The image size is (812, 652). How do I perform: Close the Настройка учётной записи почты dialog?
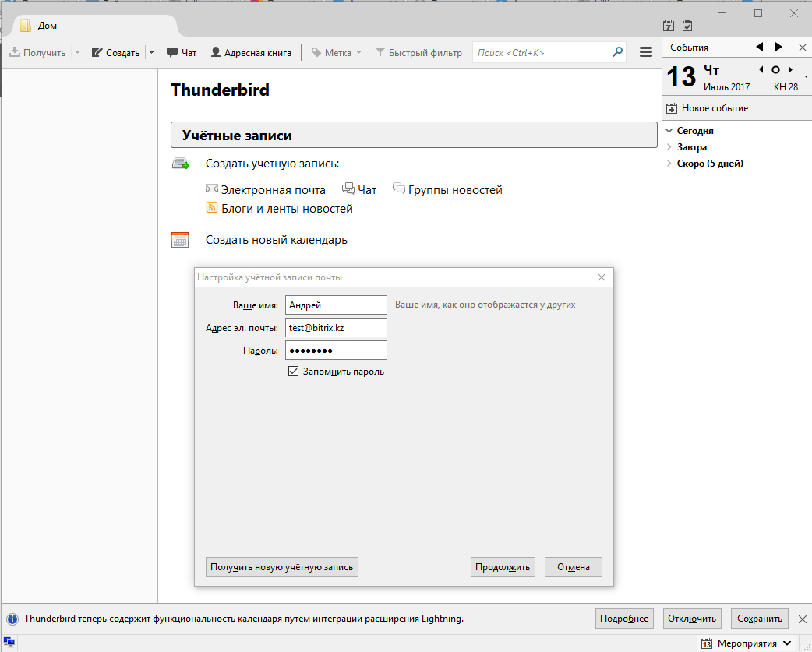coord(602,277)
